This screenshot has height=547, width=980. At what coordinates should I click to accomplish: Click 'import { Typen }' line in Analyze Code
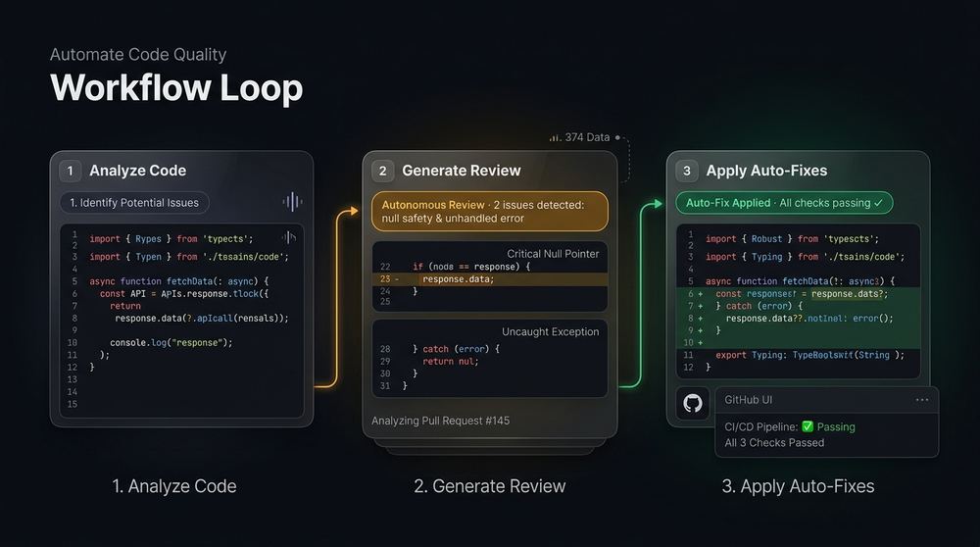189,257
